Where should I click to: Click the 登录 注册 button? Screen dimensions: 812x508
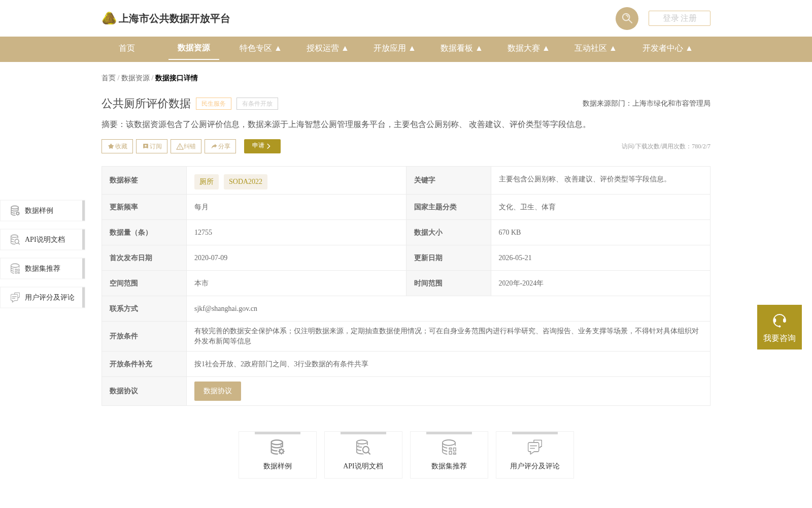[x=680, y=18]
